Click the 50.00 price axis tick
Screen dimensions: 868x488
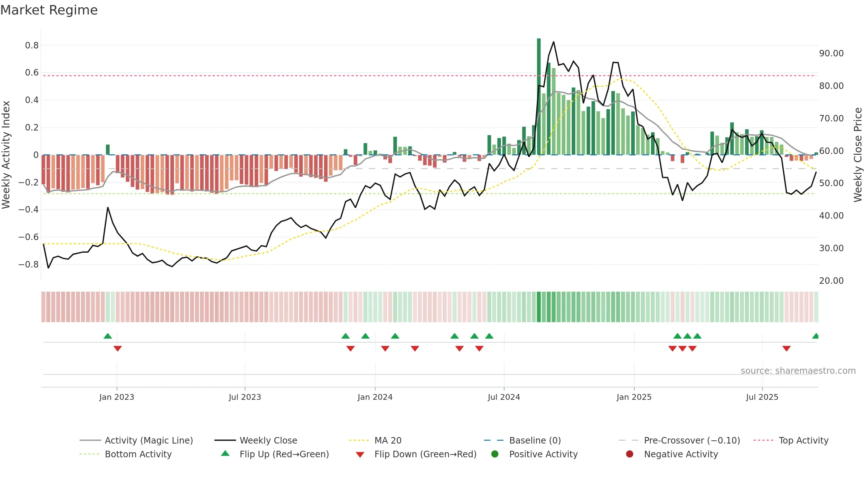pyautogui.click(x=831, y=183)
